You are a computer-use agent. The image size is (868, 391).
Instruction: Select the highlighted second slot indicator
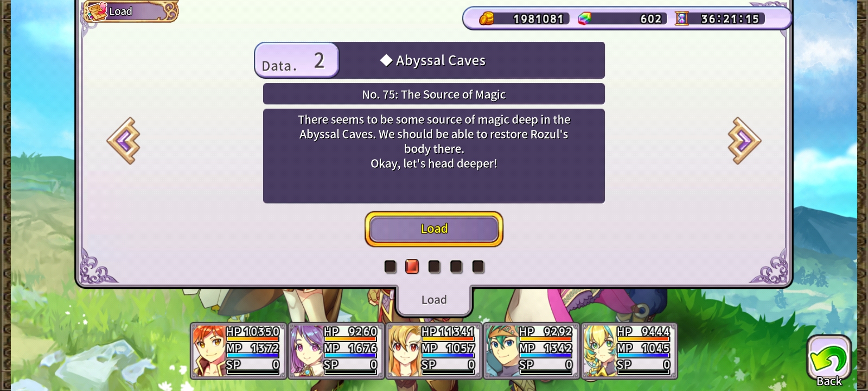tap(412, 266)
